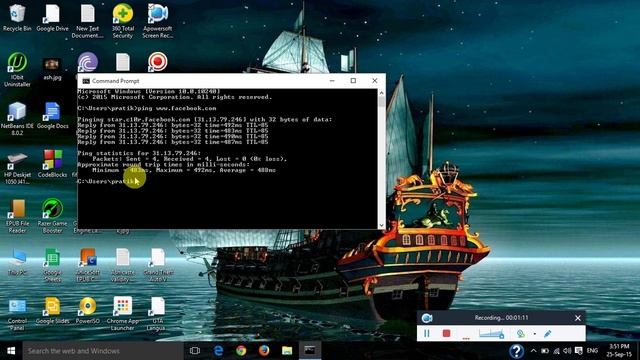640x360 pixels.
Task: Launch IObit Uninstaller shortcut
Action: 17,69
